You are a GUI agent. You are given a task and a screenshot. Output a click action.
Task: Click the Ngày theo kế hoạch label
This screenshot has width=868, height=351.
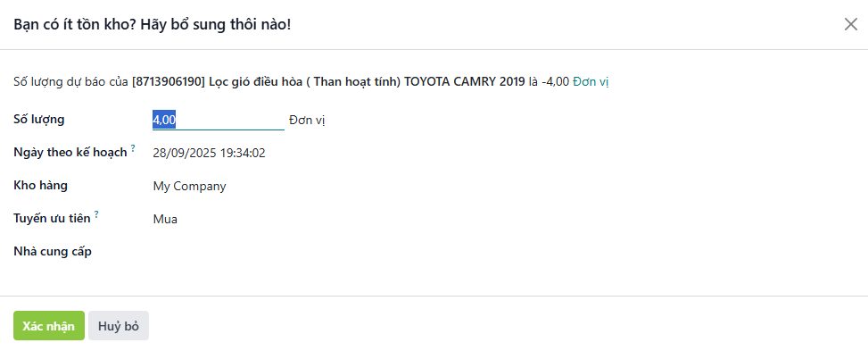point(70,153)
